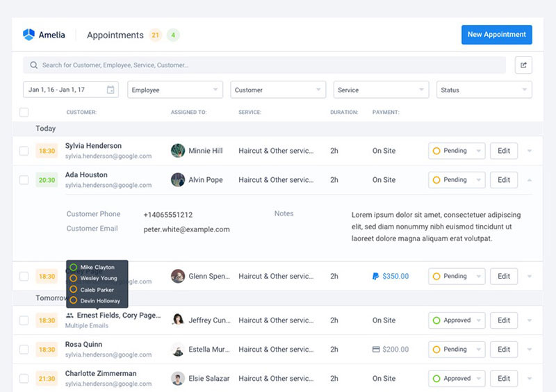The height and width of the screenshot is (392, 556).
Task: Toggle the select-all checkbox in table header
Action: 24,112
